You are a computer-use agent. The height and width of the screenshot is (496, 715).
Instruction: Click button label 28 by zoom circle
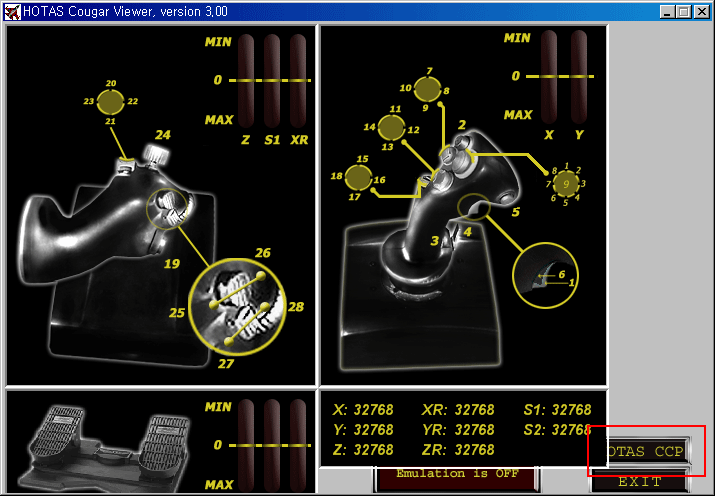(295, 307)
